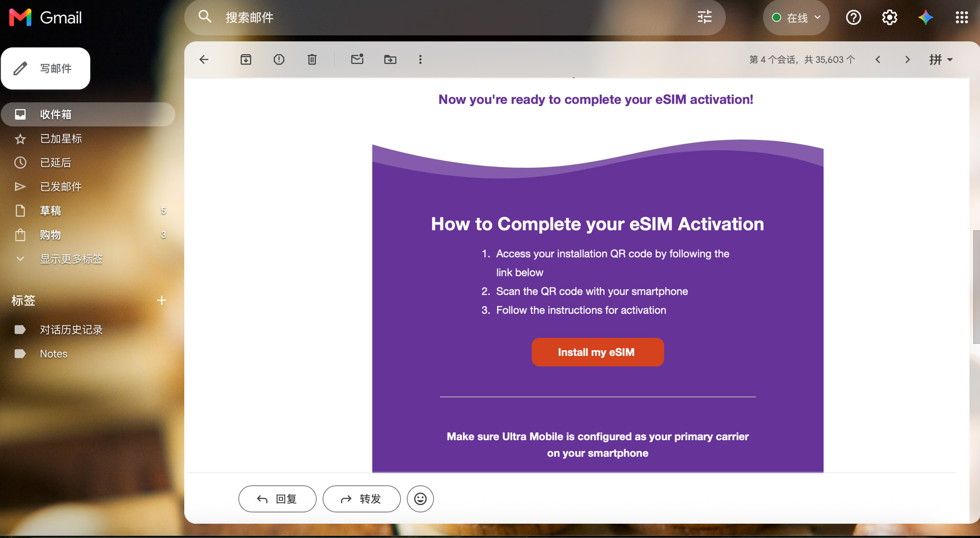This screenshot has width=980, height=538.
Task: Open the 对话历史记录 label
Action: pyautogui.click(x=88, y=330)
